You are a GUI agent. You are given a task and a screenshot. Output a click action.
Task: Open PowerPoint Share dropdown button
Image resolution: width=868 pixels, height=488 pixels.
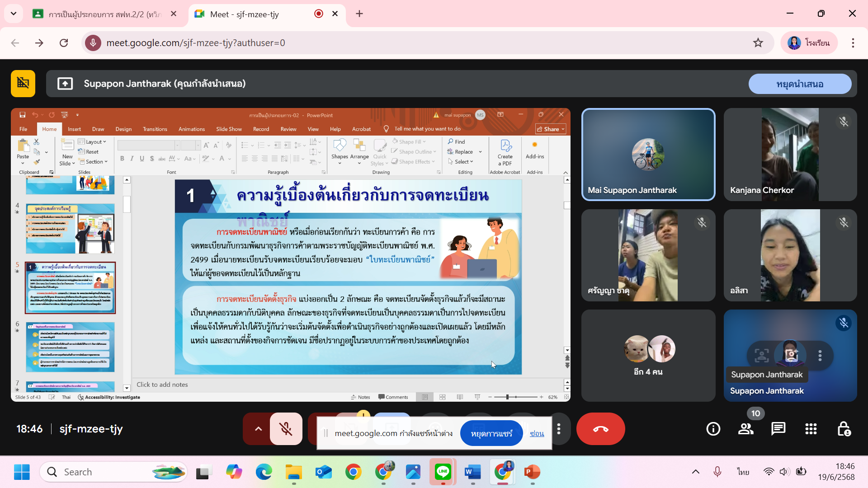pos(551,129)
